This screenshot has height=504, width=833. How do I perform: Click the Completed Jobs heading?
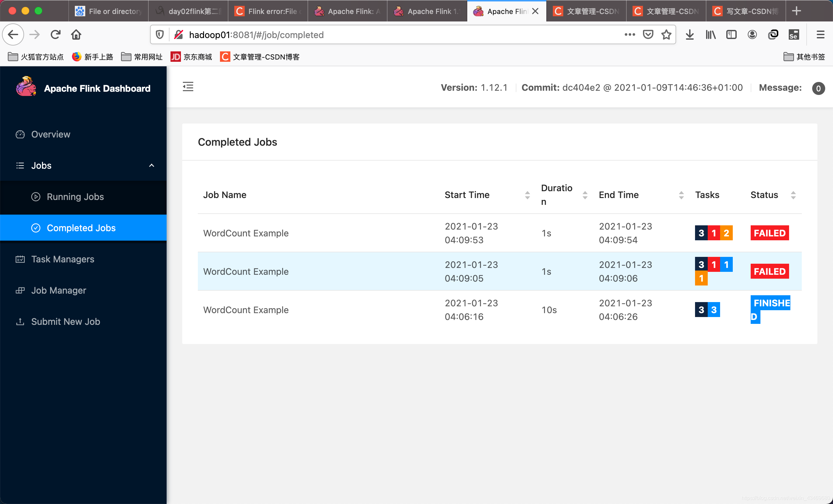click(x=237, y=142)
